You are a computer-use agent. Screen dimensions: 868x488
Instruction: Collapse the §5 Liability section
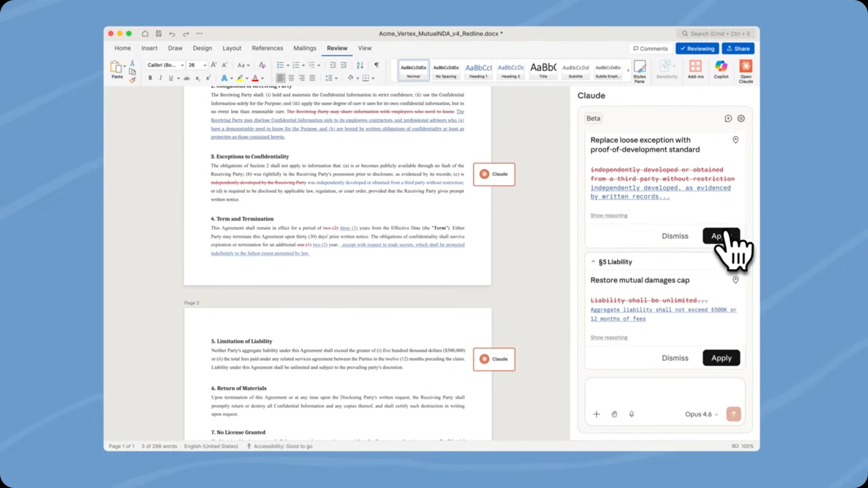[593, 262]
